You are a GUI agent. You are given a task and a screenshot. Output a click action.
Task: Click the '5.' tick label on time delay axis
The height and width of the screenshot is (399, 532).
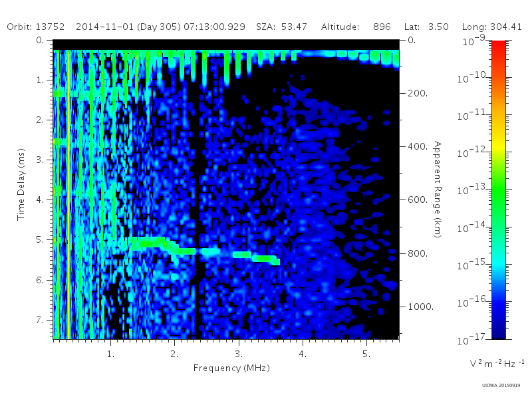click(40, 239)
